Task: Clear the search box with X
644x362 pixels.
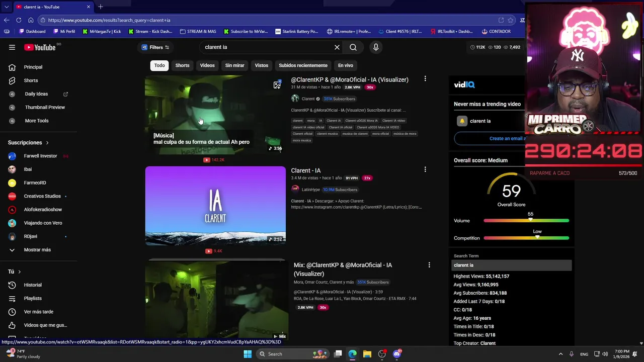Action: pos(337,47)
